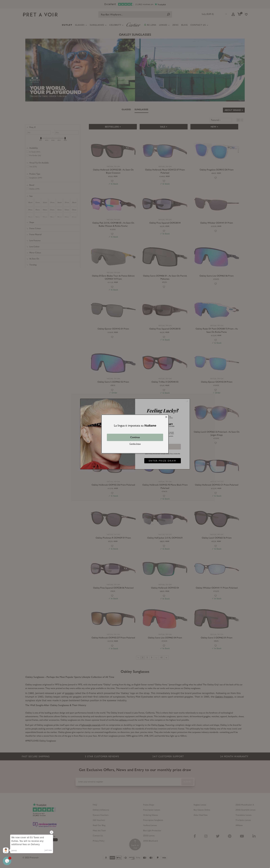
Task: Click the BESTSELLERS + button
Action: 113,127
